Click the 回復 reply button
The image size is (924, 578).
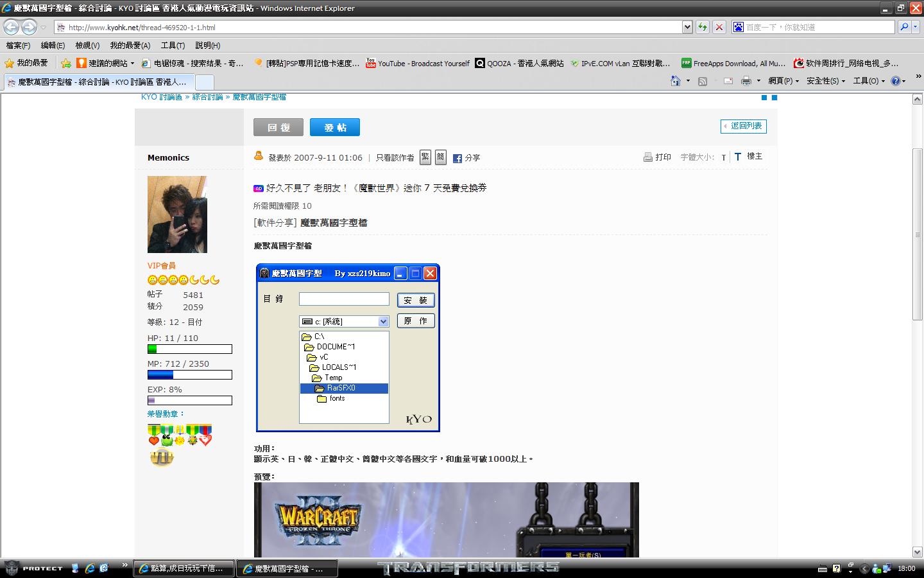click(278, 127)
